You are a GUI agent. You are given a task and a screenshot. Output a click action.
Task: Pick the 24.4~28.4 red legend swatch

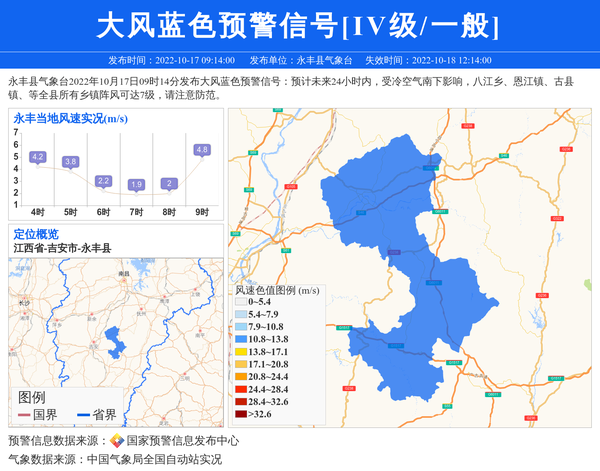(240, 388)
